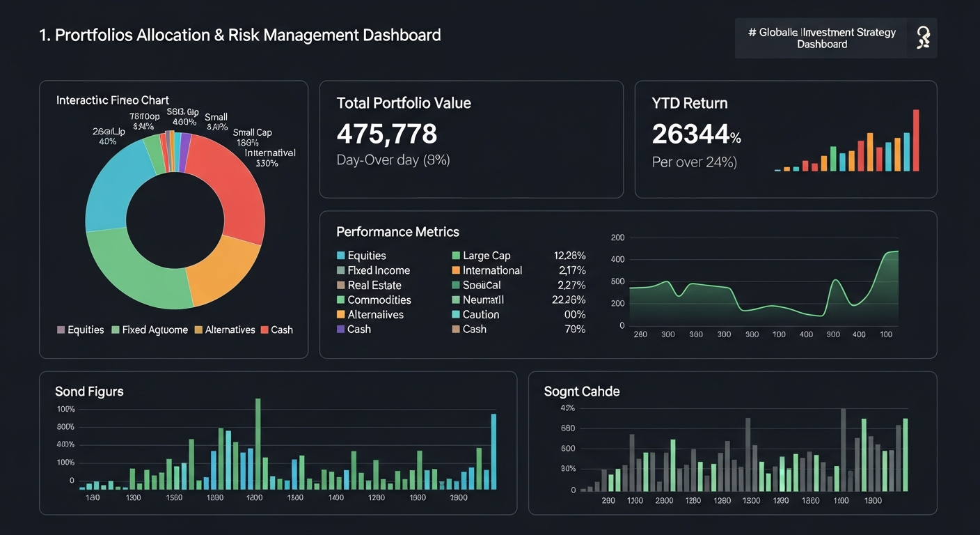Open the Globalle Investment Strategy Dashboard button

pyautogui.click(x=822, y=38)
